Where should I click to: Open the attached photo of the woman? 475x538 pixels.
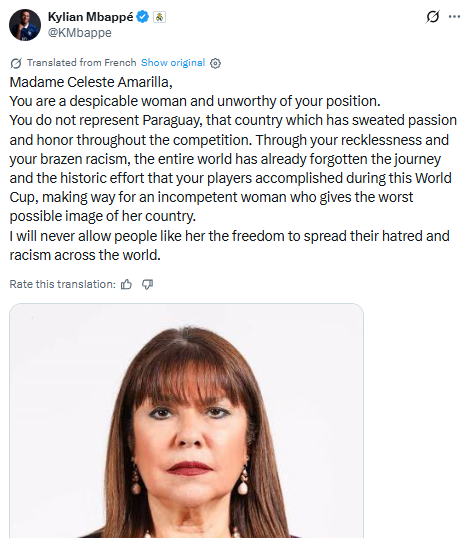pyautogui.click(x=186, y=421)
